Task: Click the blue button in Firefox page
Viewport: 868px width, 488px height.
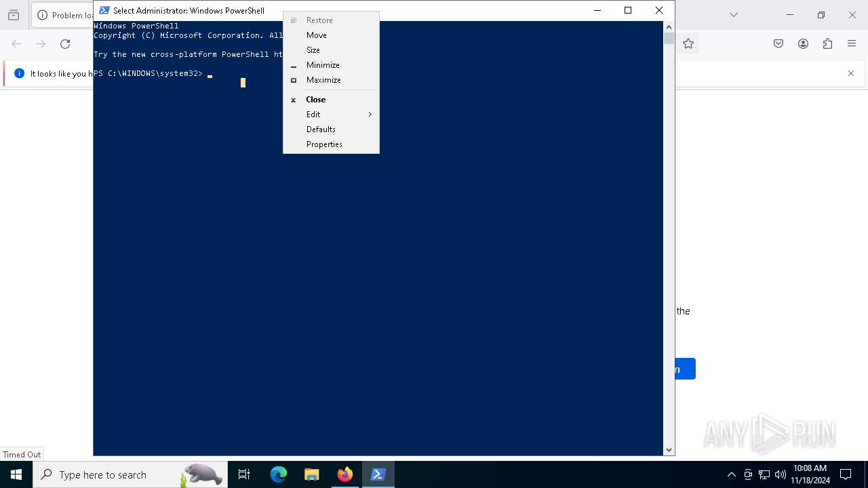Action: coord(685,369)
